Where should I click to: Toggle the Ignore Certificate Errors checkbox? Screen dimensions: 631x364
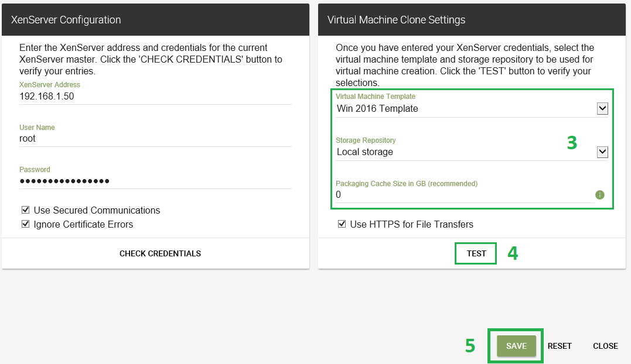tap(25, 224)
